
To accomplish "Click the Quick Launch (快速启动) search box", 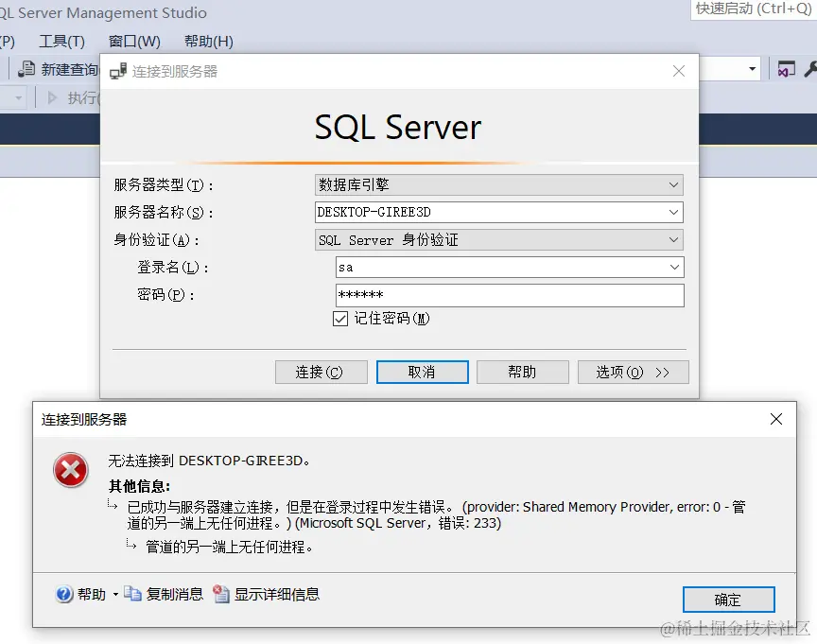I will click(754, 9).
